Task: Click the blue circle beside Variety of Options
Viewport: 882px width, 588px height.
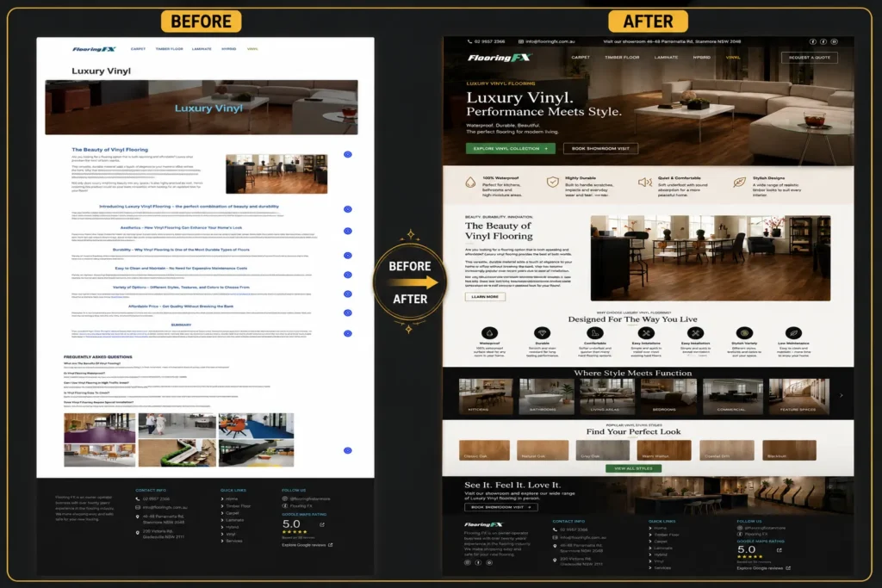Action: pyautogui.click(x=348, y=294)
